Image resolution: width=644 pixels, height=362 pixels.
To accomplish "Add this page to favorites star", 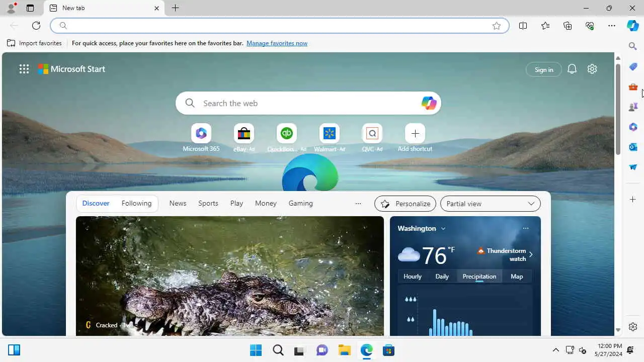I will point(497,26).
